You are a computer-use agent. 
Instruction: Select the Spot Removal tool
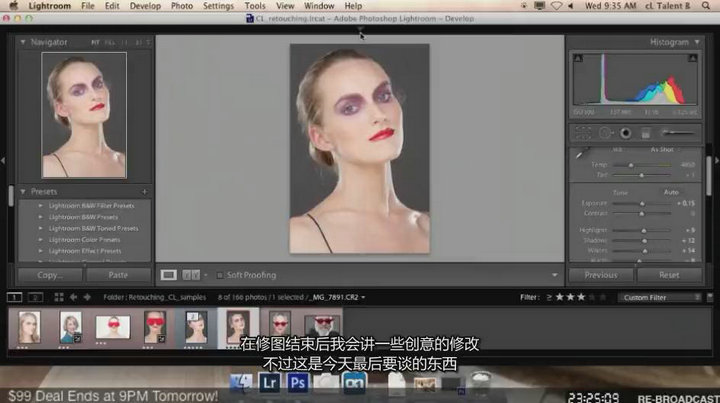603,132
